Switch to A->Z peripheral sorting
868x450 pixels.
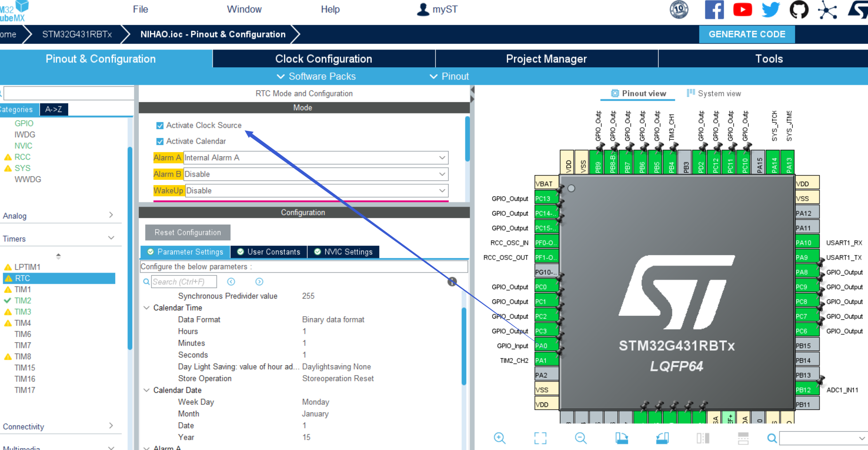[54, 109]
